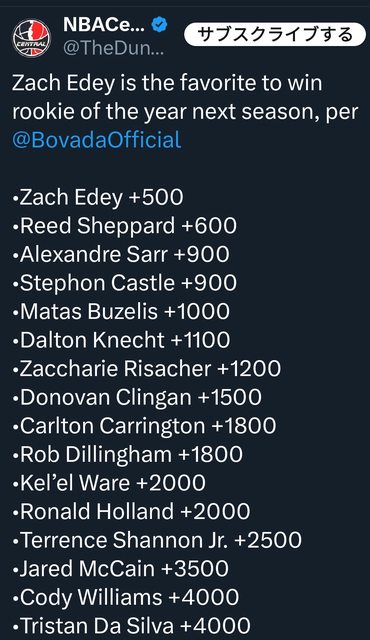Select the @TheDun... handle text
The image size is (370, 640).
113,49
